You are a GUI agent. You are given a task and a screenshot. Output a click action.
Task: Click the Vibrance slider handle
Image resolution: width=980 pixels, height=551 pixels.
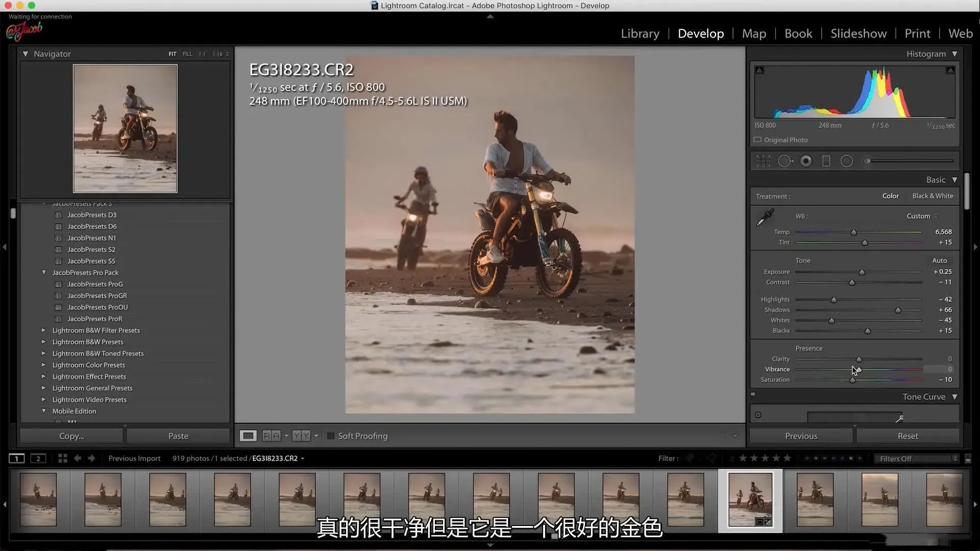click(859, 369)
